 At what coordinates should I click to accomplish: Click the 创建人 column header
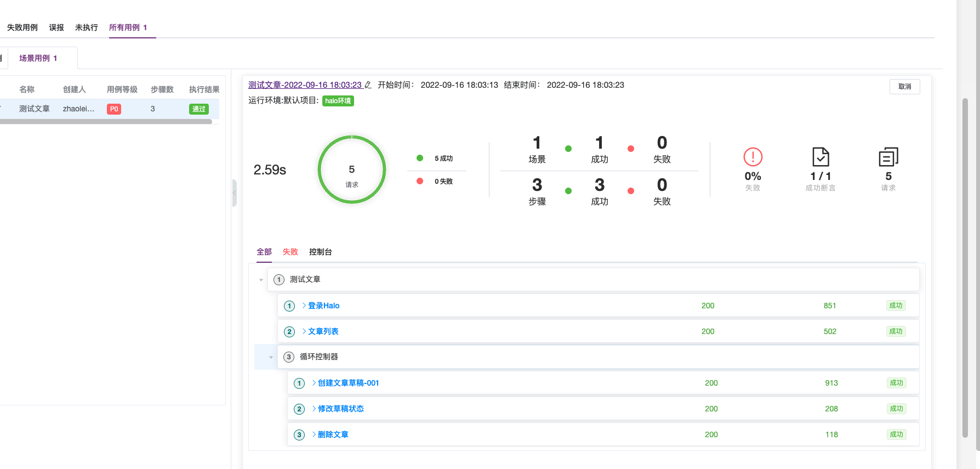tap(75, 89)
